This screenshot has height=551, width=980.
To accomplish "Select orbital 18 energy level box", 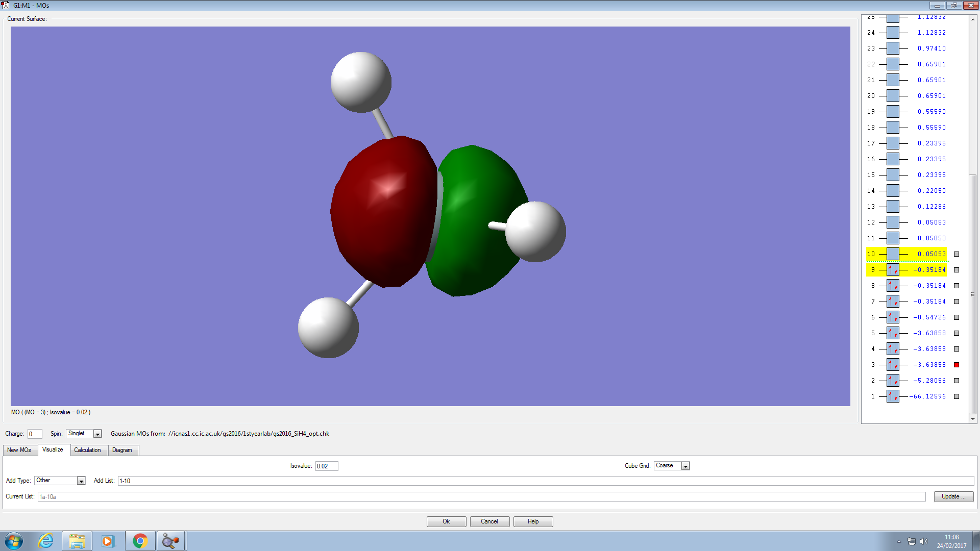I will 893,128.
